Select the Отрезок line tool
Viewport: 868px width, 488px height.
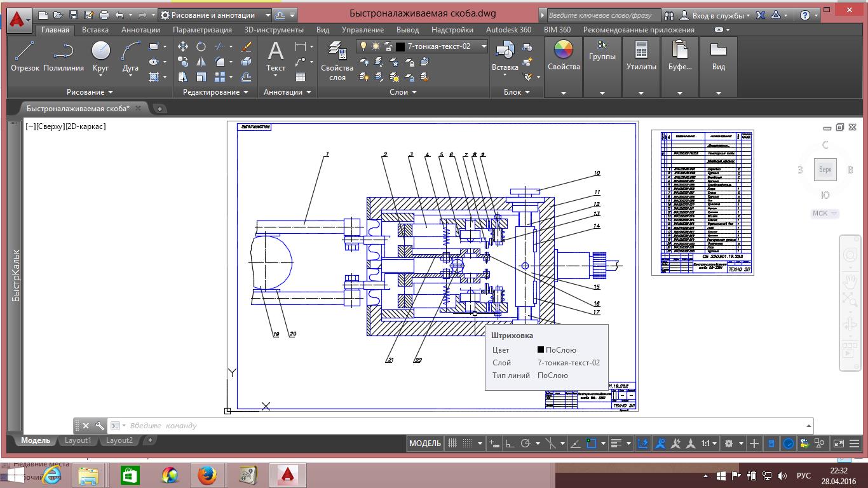pyautogui.click(x=25, y=56)
